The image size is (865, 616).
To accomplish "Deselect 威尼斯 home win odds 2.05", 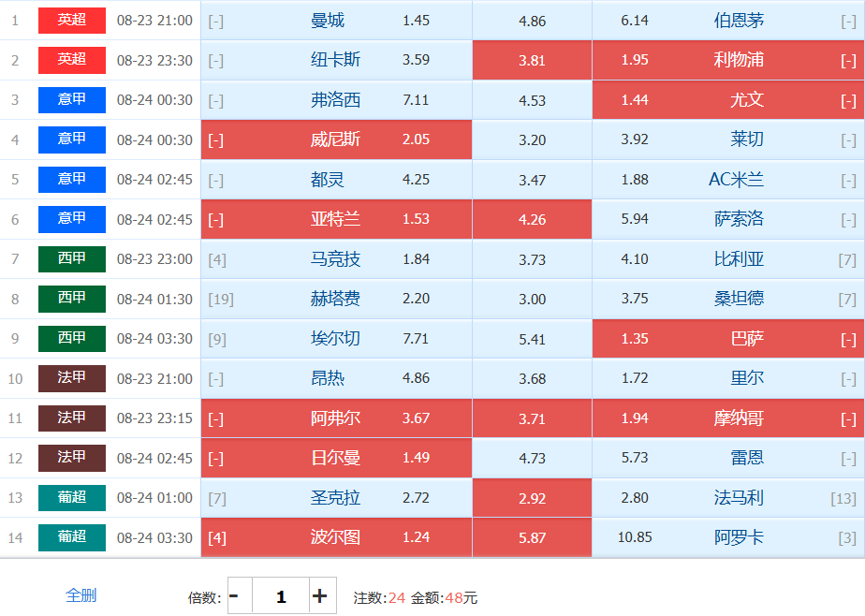I will (x=336, y=139).
